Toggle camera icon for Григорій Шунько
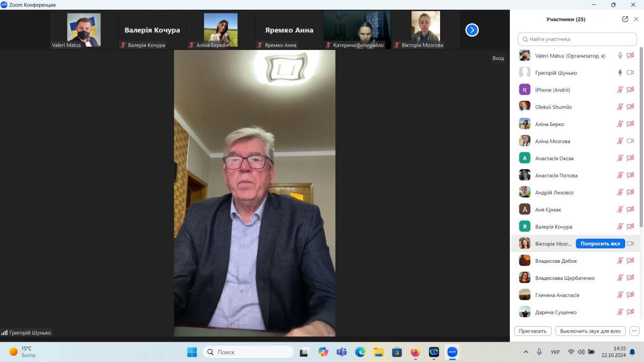Image resolution: width=644 pixels, height=362 pixels. 630,73
